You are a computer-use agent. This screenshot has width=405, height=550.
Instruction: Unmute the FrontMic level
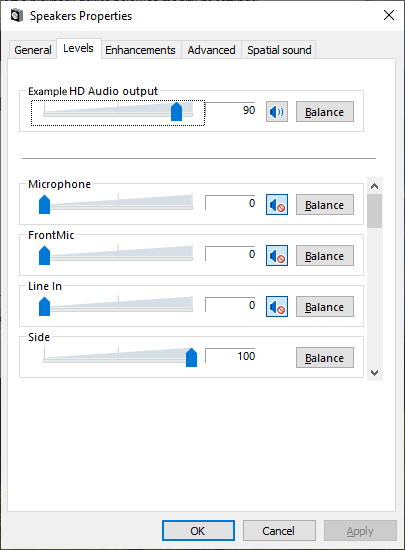pos(277,256)
